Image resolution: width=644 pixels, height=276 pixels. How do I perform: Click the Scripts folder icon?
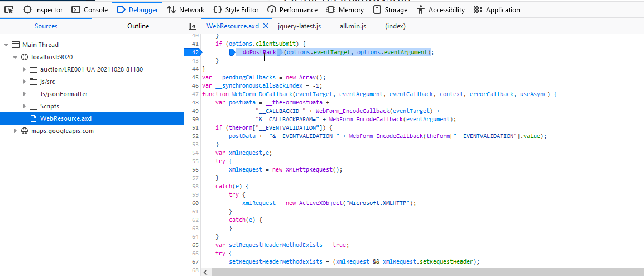pyautogui.click(x=33, y=107)
